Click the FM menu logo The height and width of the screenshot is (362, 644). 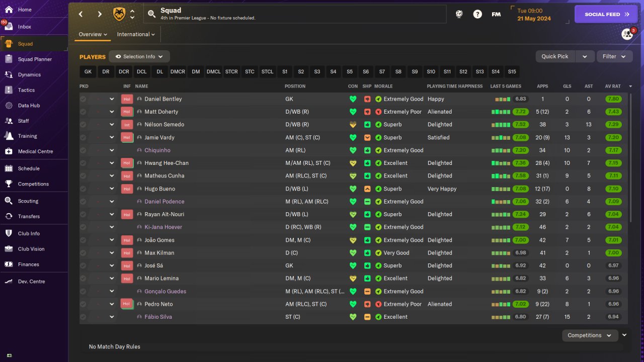(496, 14)
